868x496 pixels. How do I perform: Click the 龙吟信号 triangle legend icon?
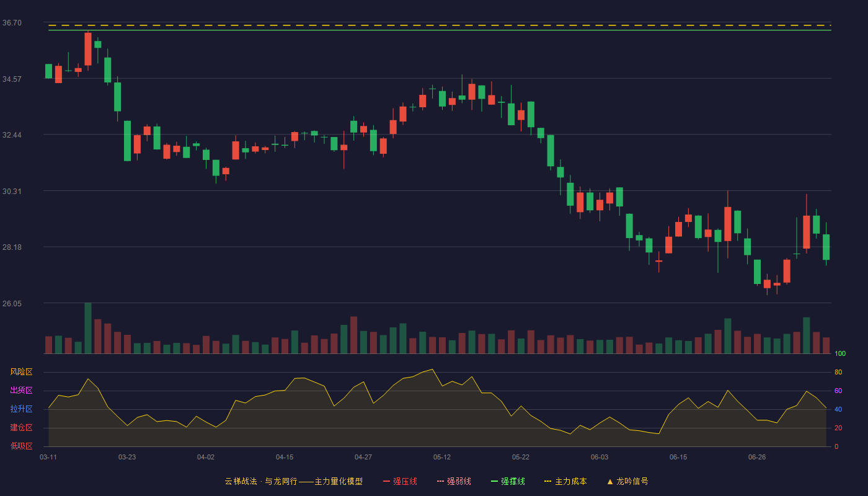click(610, 481)
